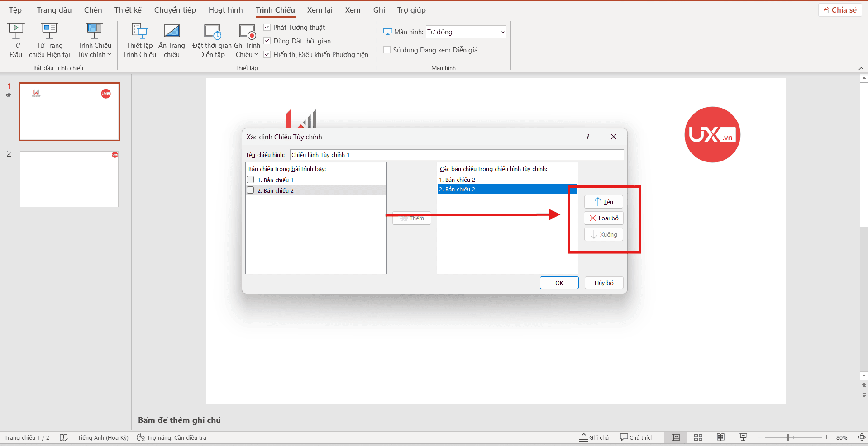
Task: Expand the Màn hình Tự động dropdown
Action: pos(502,32)
